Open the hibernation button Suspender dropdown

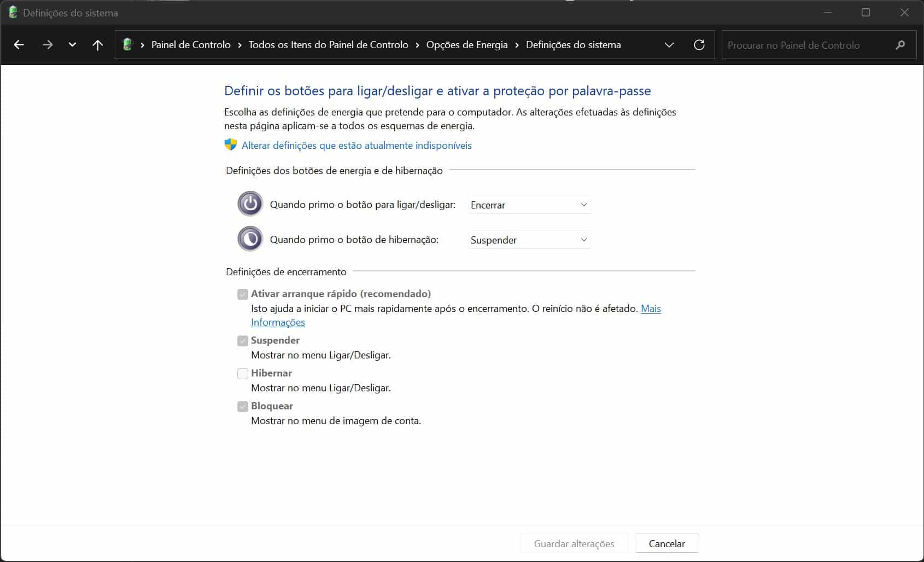pyautogui.click(x=529, y=240)
